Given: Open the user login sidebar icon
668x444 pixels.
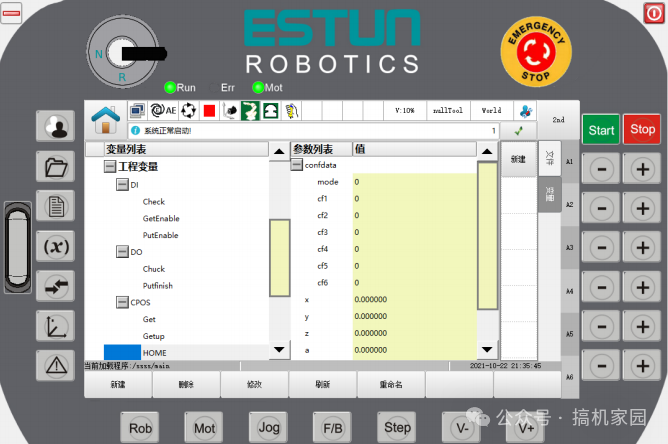Looking at the screenshot, I should pos(56,126).
